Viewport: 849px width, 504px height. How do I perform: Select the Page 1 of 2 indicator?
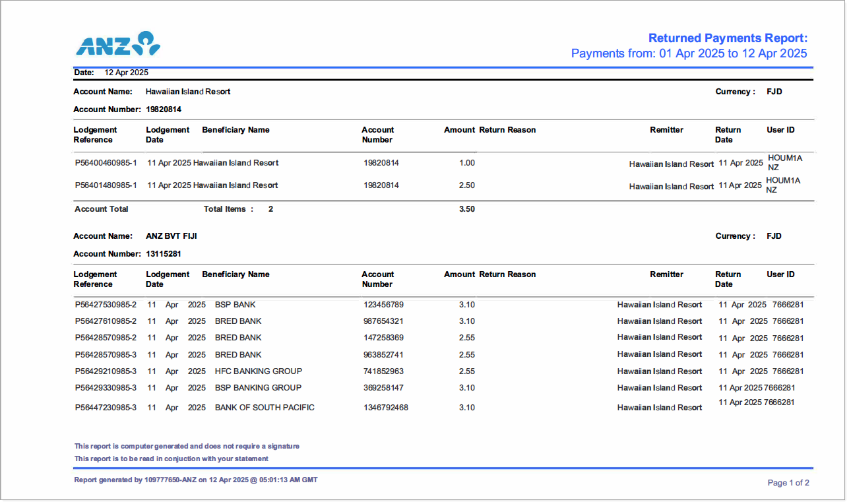coord(789,483)
